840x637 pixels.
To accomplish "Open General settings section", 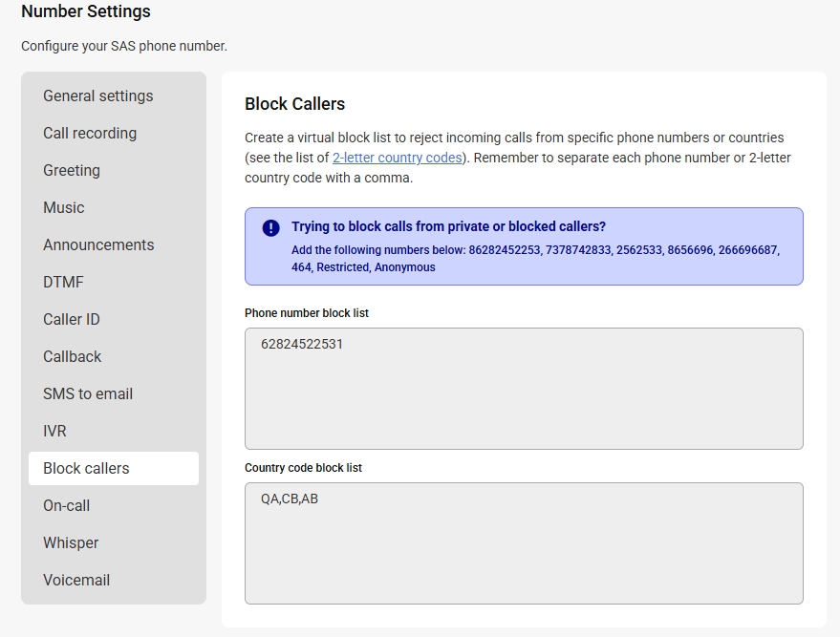I will [x=98, y=96].
